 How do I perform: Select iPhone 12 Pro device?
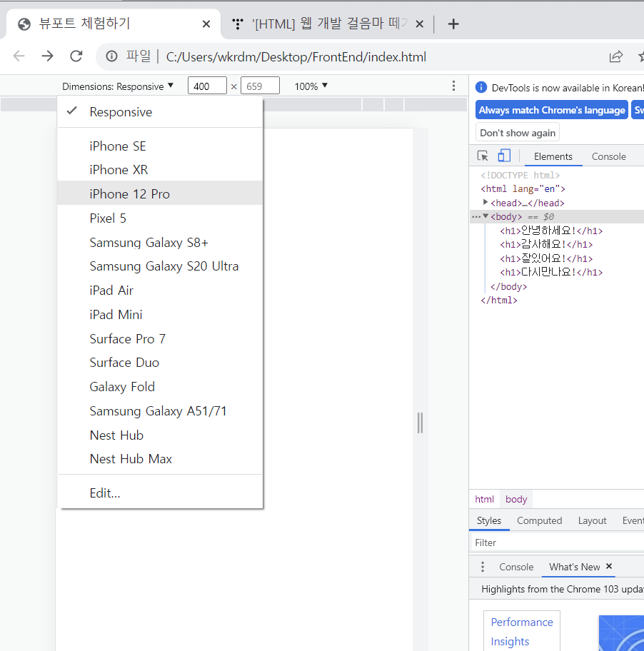click(160, 194)
